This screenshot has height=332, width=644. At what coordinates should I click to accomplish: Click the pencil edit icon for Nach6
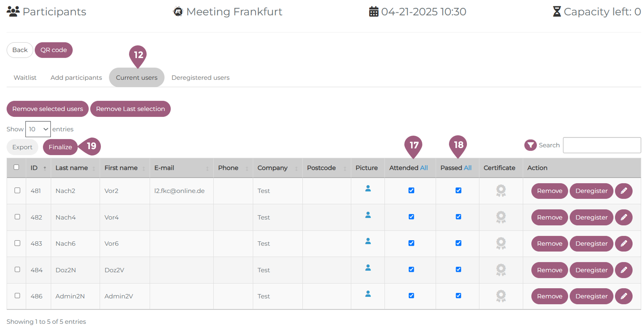(x=623, y=244)
